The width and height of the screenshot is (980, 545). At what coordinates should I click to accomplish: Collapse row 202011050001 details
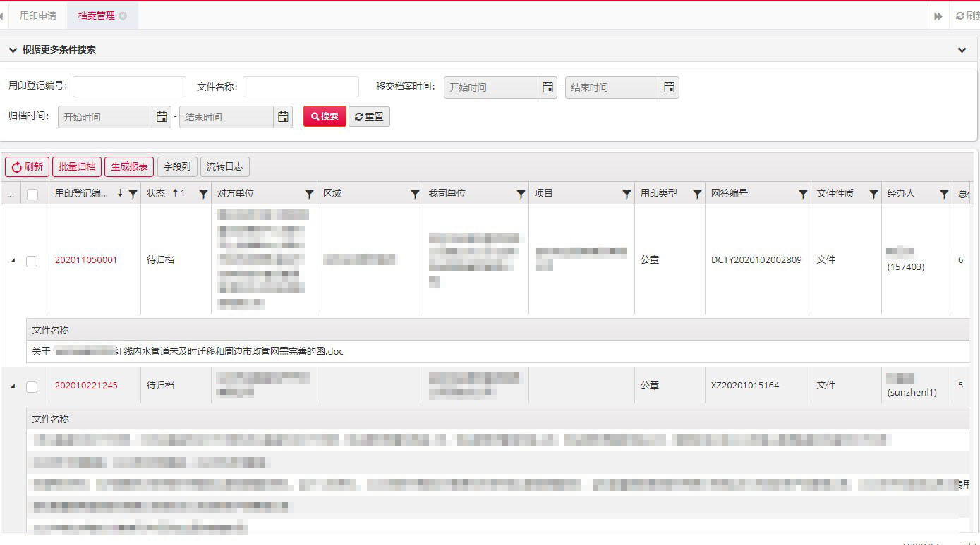coord(12,261)
